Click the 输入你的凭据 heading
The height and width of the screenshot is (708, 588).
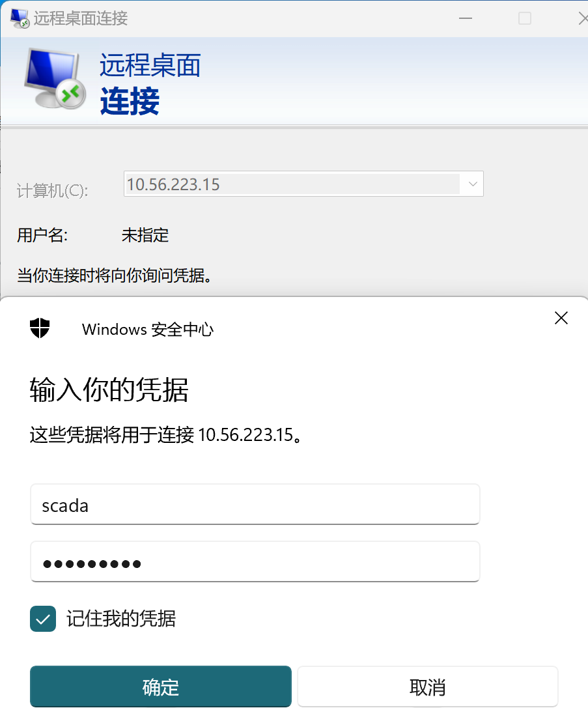109,389
